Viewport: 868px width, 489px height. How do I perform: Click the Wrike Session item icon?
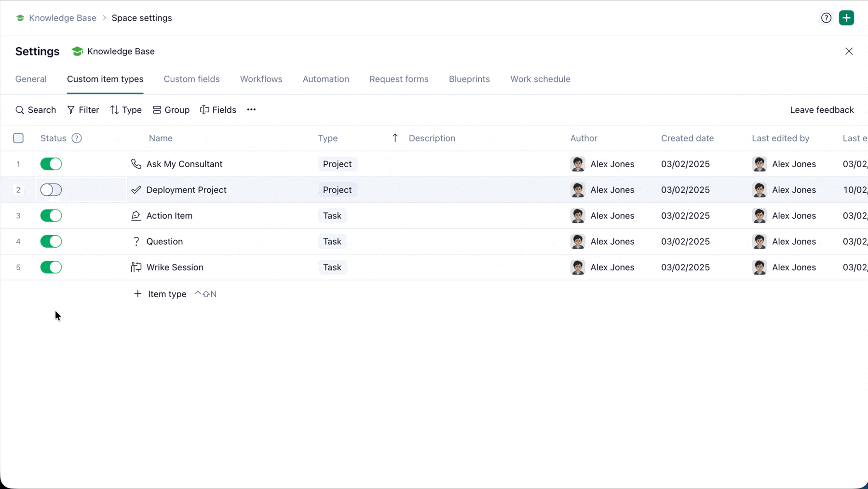[136, 267]
